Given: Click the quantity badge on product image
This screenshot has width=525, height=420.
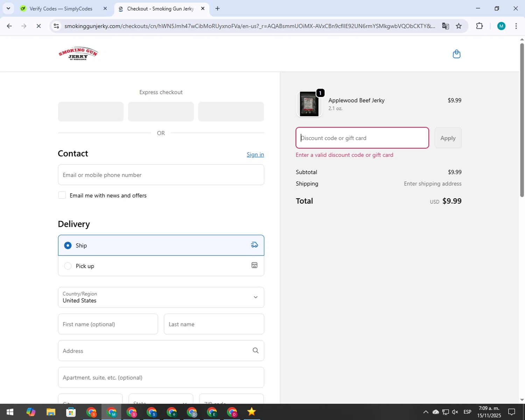Looking at the screenshot, I should pos(320,93).
